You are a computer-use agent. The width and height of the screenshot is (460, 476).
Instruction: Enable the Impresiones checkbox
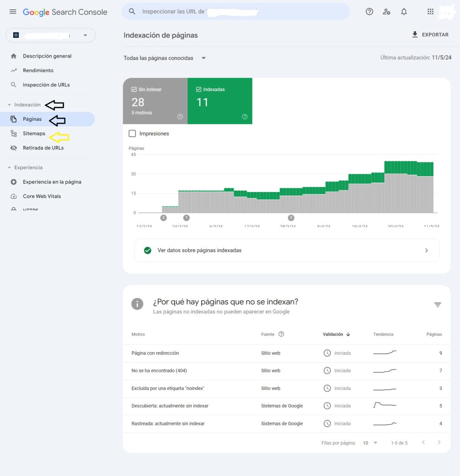pos(132,133)
